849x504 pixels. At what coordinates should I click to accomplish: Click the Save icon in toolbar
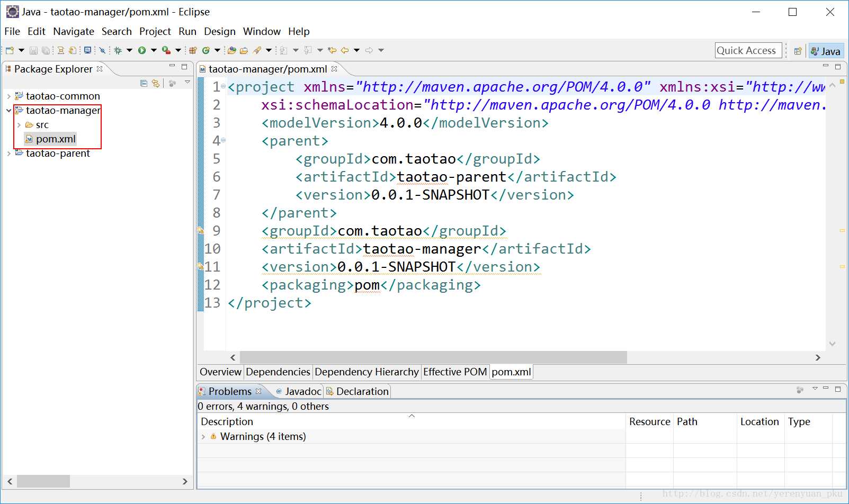pos(33,50)
